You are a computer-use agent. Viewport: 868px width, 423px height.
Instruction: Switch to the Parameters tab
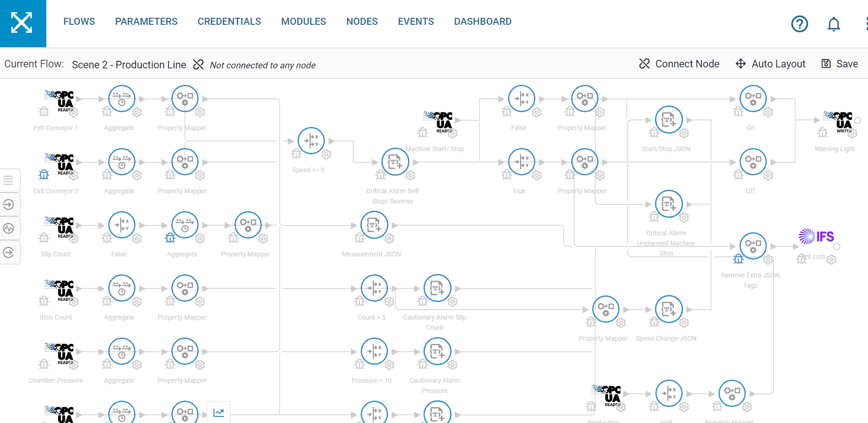point(146,22)
